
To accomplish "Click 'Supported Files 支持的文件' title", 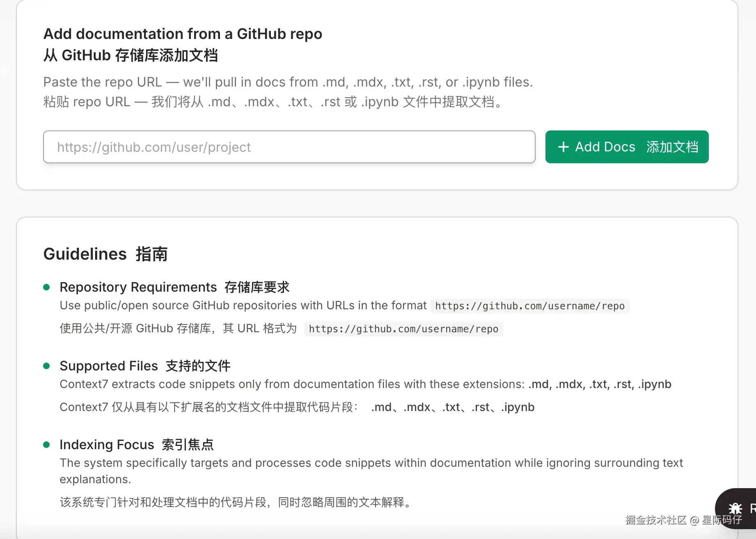I will tap(145, 366).
